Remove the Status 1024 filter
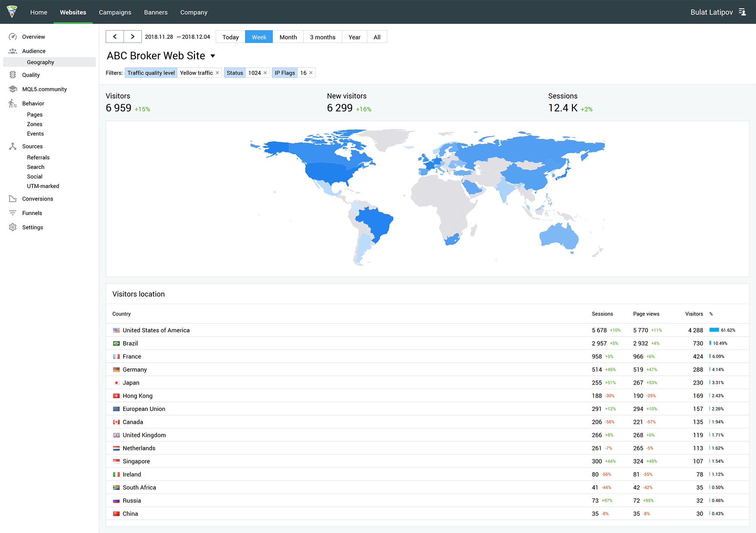The width and height of the screenshot is (756, 533). tap(264, 73)
